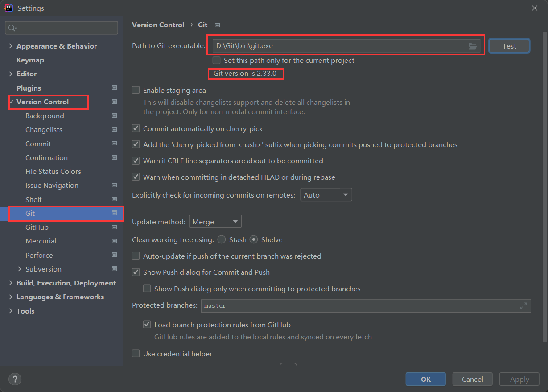Viewport: 548px width, 392px height.
Task: Click the project icon beside Plugins
Action: pyautogui.click(x=114, y=88)
